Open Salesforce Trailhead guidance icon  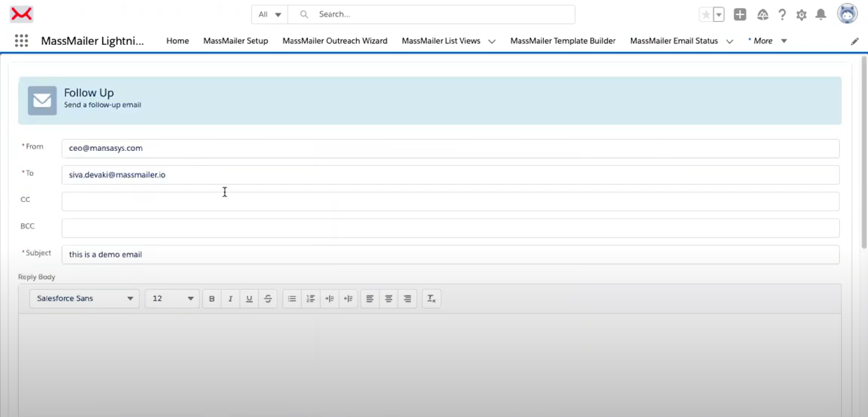click(763, 15)
